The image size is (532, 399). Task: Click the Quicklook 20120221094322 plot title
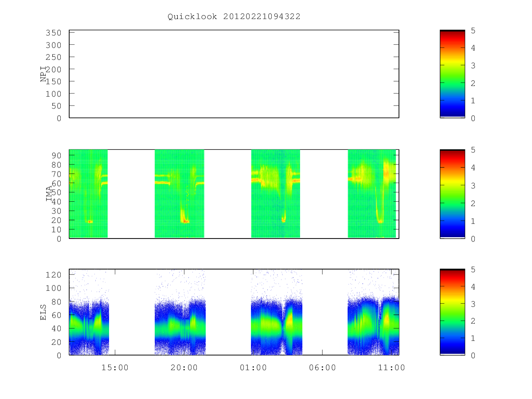(x=234, y=16)
